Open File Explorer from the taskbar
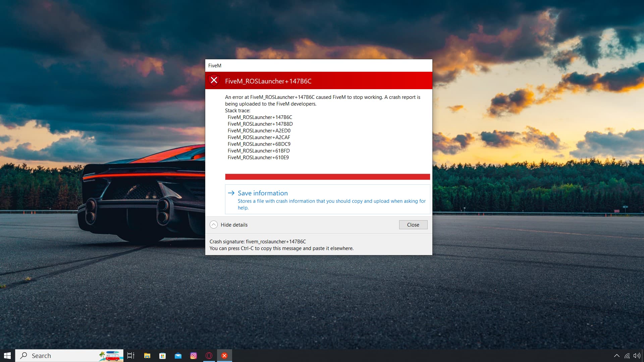644x362 pixels. 147,356
